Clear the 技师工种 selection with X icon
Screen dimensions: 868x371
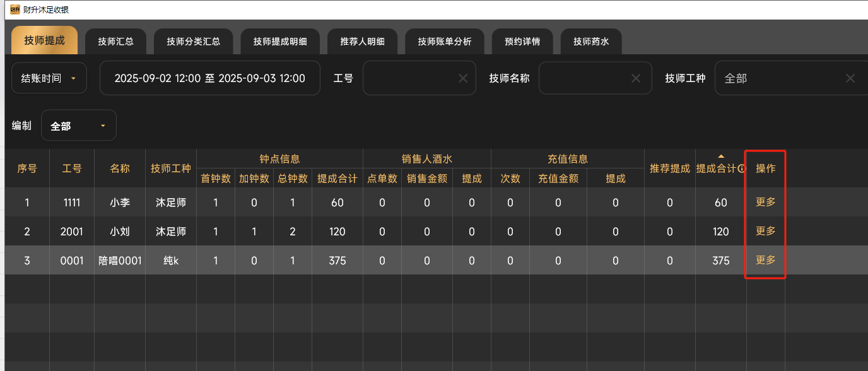point(850,78)
